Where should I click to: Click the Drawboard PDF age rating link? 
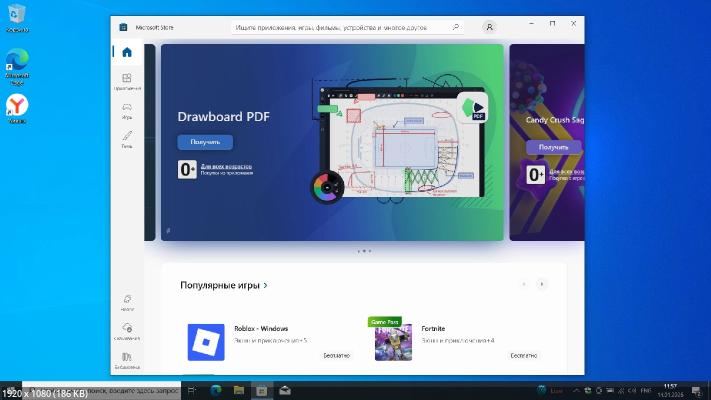pyautogui.click(x=226, y=166)
